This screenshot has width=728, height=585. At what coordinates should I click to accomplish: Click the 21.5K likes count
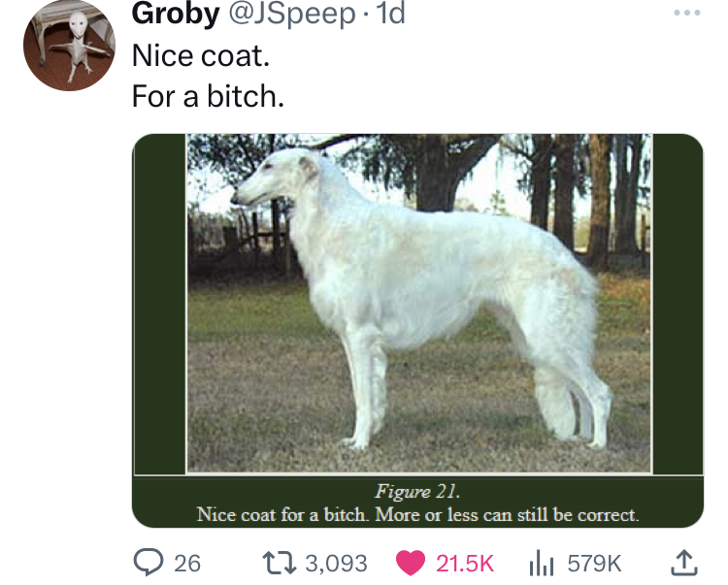[x=465, y=564]
